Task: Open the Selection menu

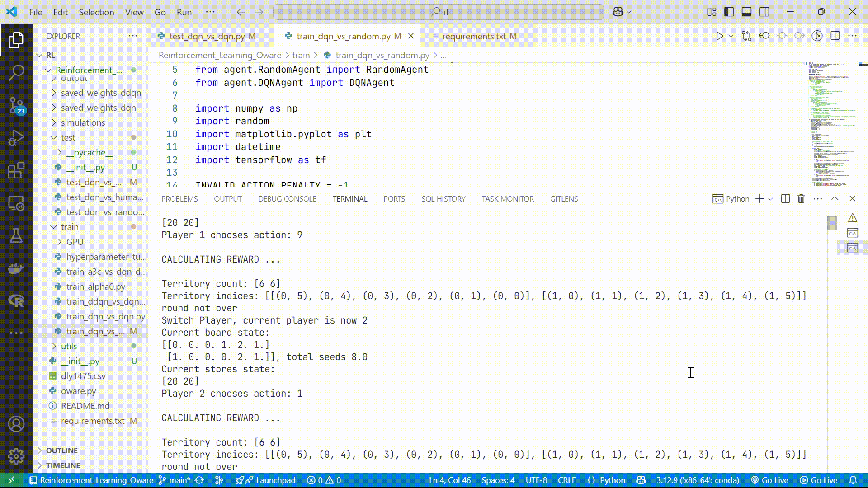Action: click(x=96, y=12)
